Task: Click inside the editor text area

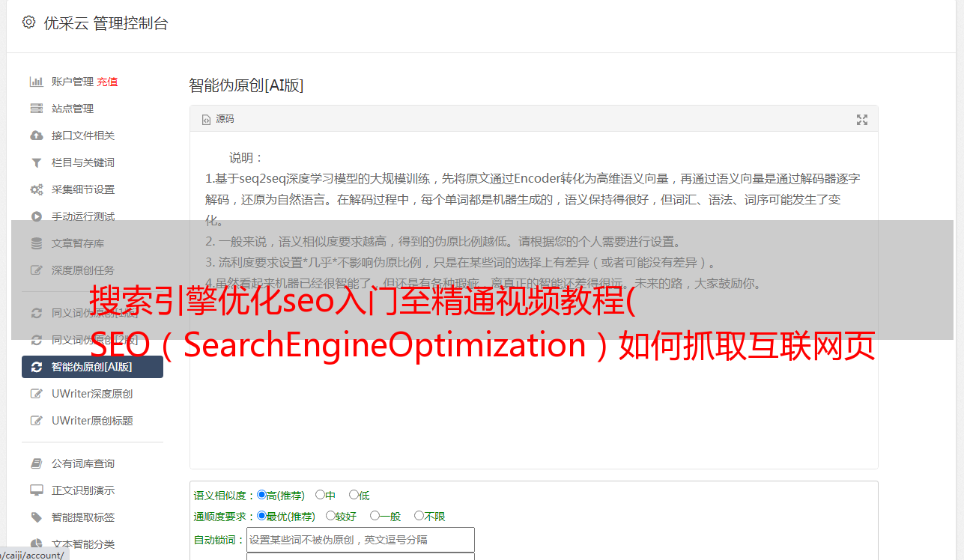Action: click(x=533, y=301)
